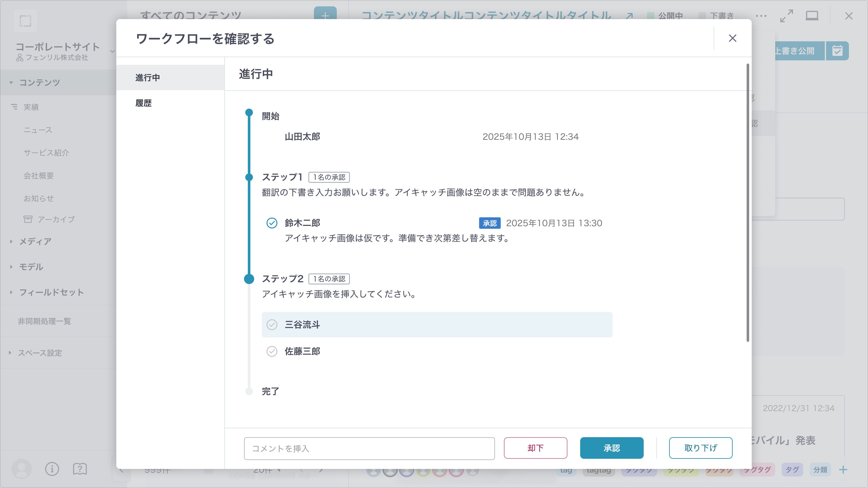868x488 pixels.
Task: Switch to the 履歴 tab
Action: 170,103
